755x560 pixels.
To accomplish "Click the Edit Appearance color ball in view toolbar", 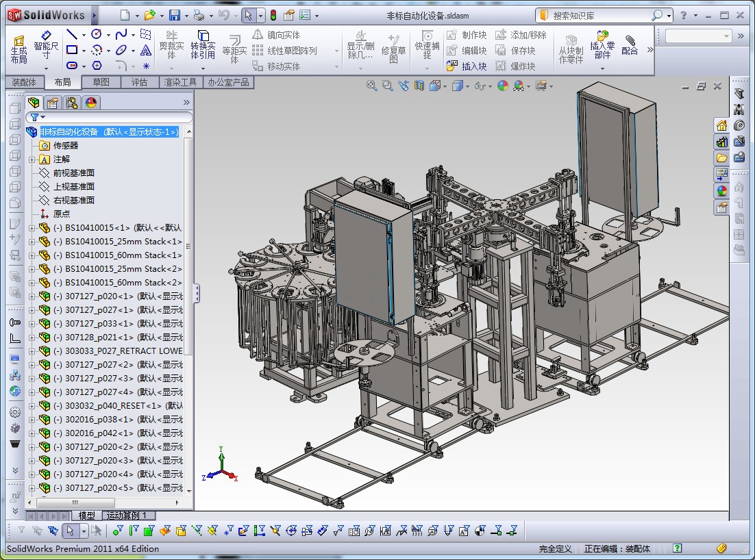I will pos(502,86).
